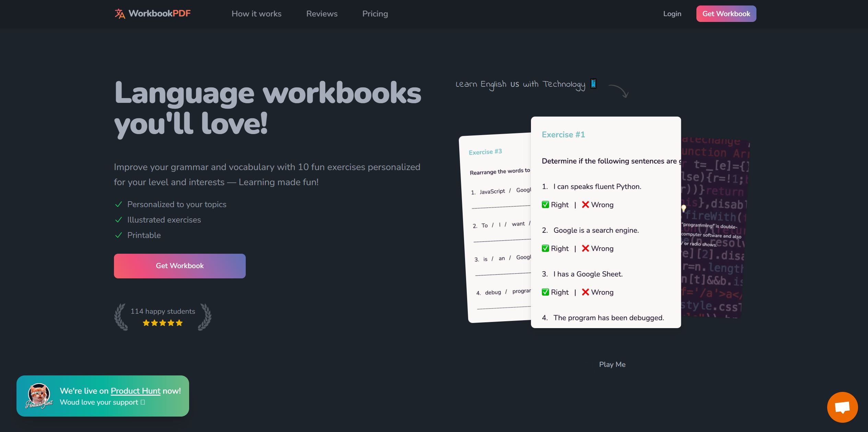Mark 'Google is a search engine' as Right
This screenshot has width=868, height=432.
coord(555,248)
